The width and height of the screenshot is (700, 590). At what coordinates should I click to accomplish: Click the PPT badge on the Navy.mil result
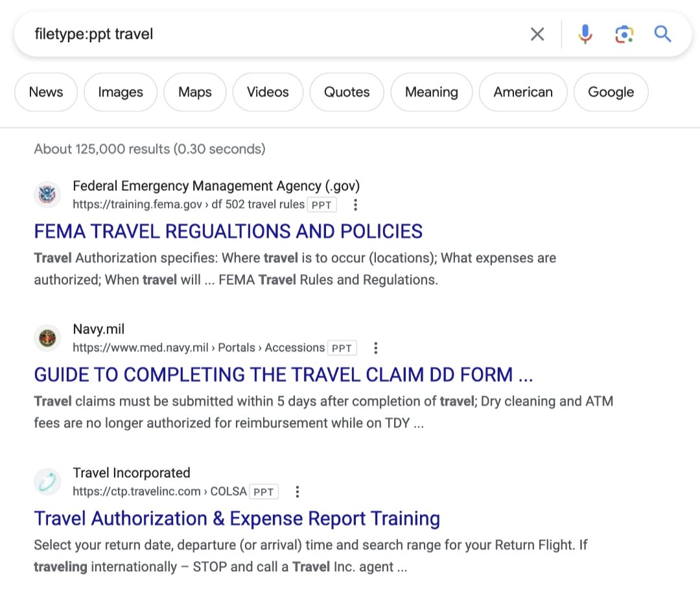click(342, 348)
